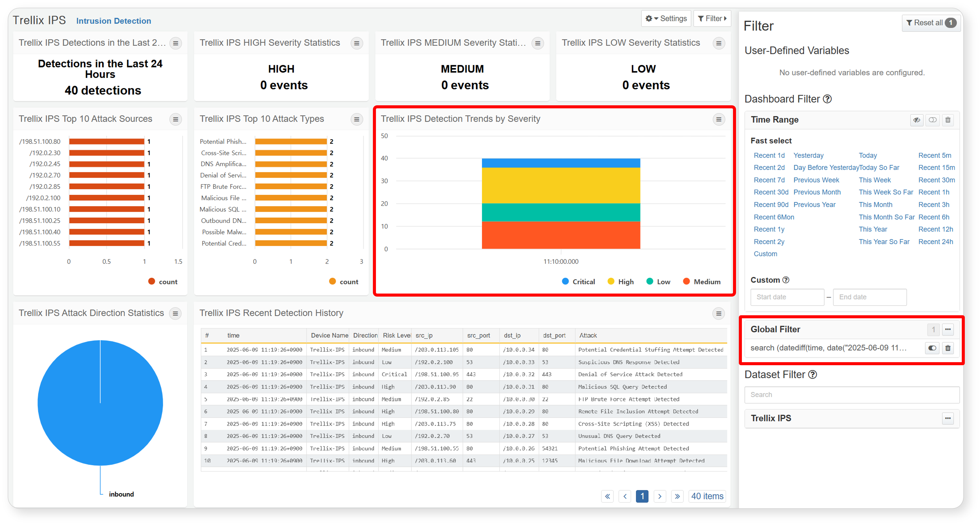The width and height of the screenshot is (980, 525).
Task: Show Dashboard Filter help icon
Action: click(x=827, y=99)
